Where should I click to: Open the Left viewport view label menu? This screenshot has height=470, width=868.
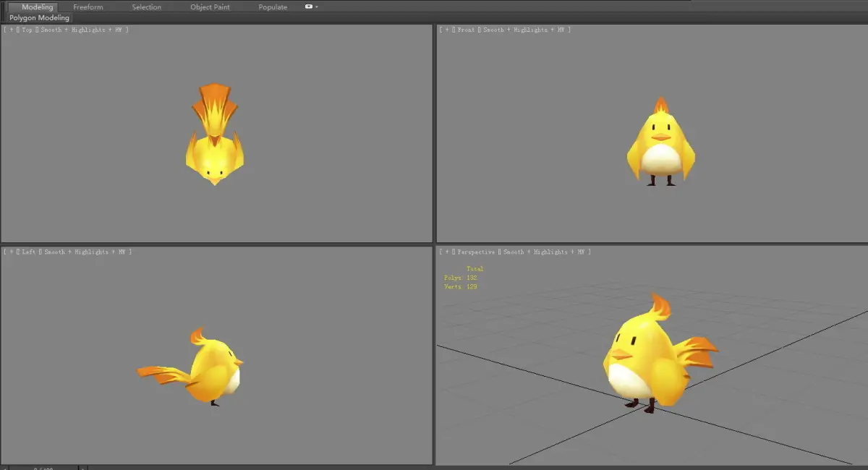click(29, 252)
